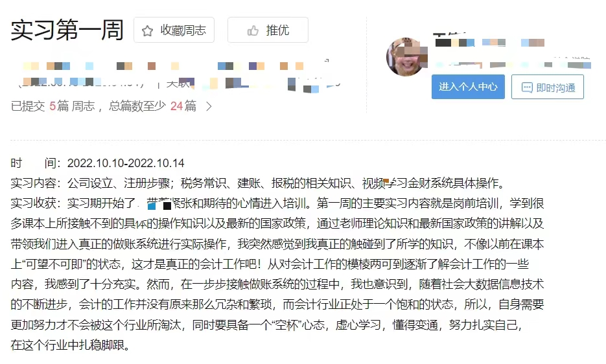Bookmark this journal via 收藏周志 text
This screenshot has width=606, height=364.
coord(183,30)
